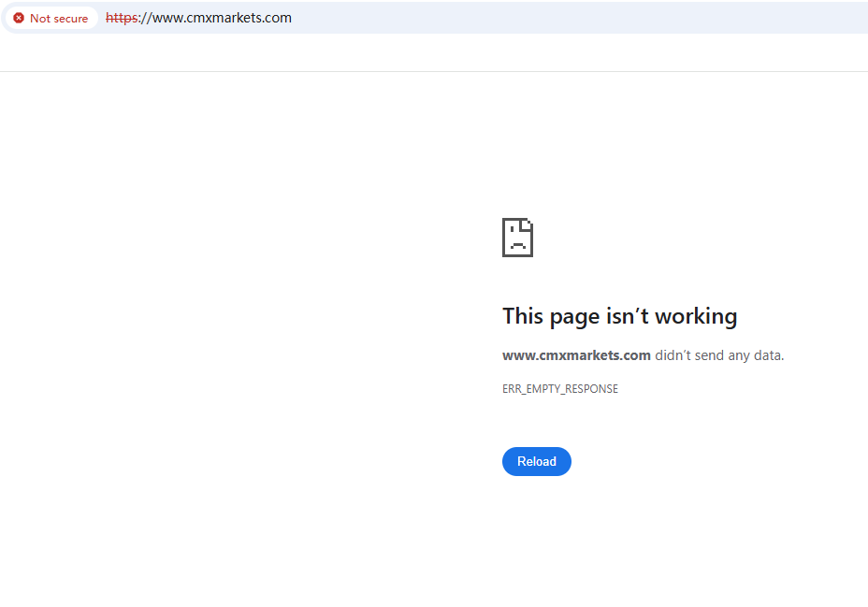Click bold www.cmxmarkets.com in error message
The image size is (868, 607).
tap(576, 355)
